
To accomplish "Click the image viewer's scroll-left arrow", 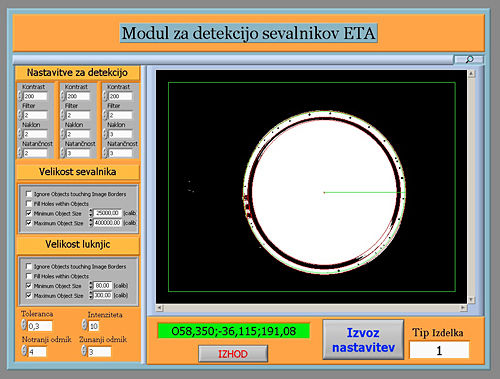I will (x=160, y=308).
